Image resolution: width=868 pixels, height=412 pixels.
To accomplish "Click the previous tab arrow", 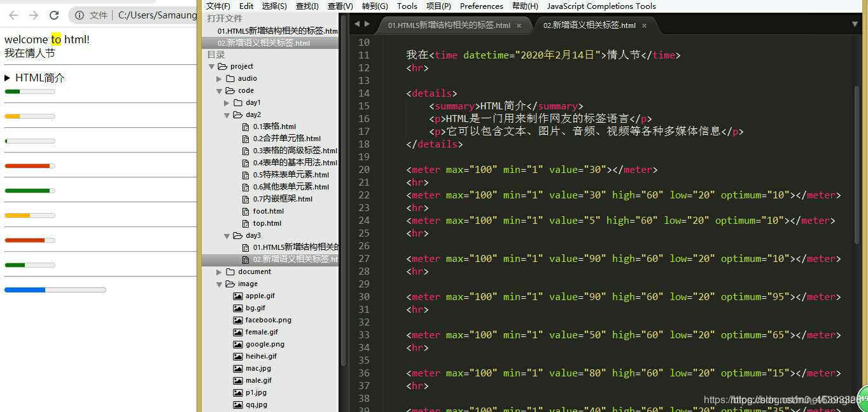I will [x=357, y=24].
